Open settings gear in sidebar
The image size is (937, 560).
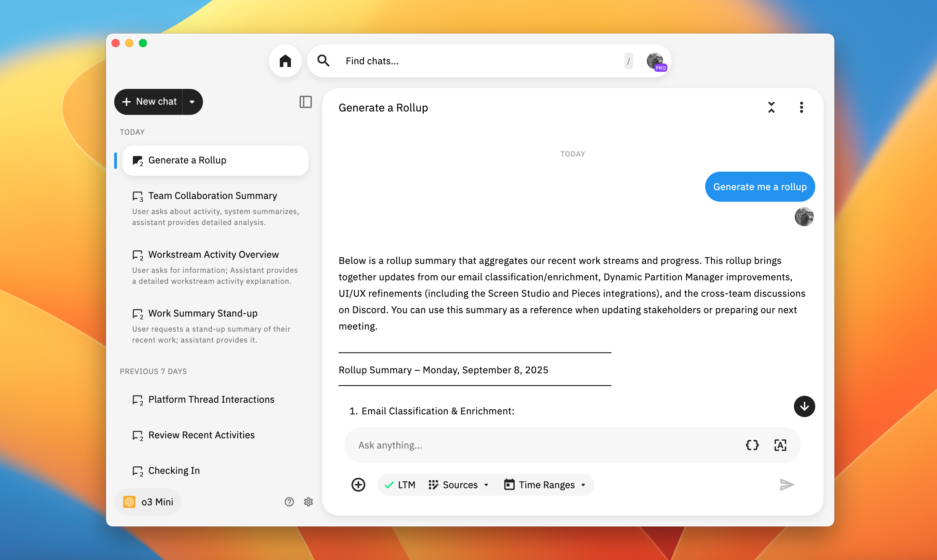point(308,502)
